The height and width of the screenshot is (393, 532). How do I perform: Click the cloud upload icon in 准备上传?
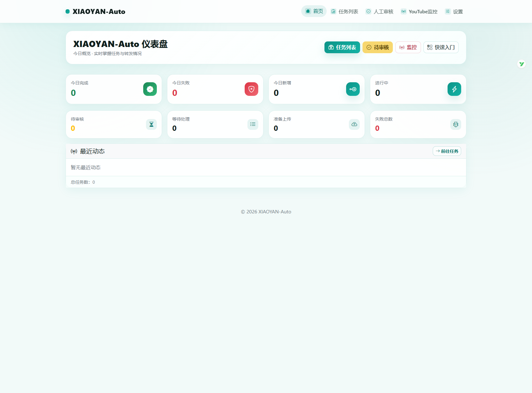[354, 124]
